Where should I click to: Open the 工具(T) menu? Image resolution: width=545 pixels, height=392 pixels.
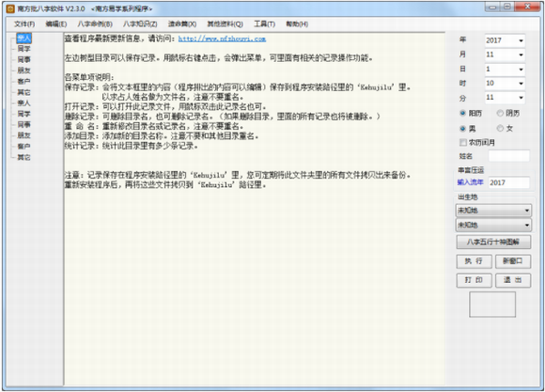click(264, 24)
